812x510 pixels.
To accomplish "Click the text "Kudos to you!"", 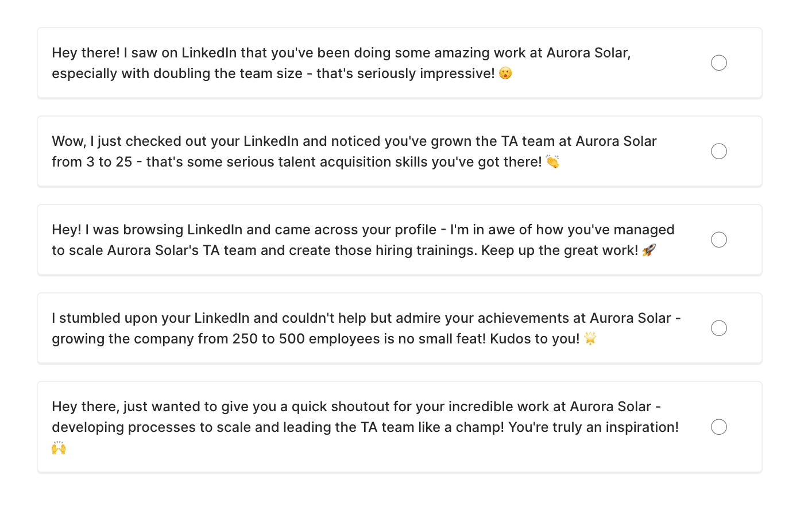I will coord(535,339).
